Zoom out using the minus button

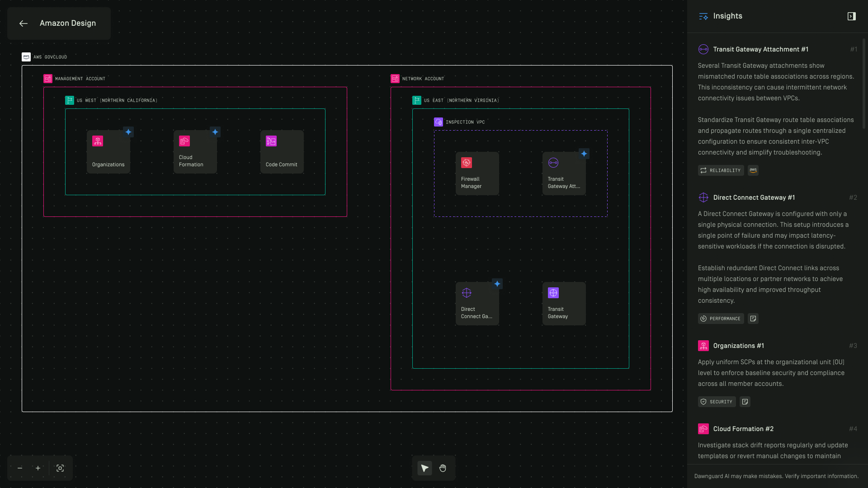20,468
